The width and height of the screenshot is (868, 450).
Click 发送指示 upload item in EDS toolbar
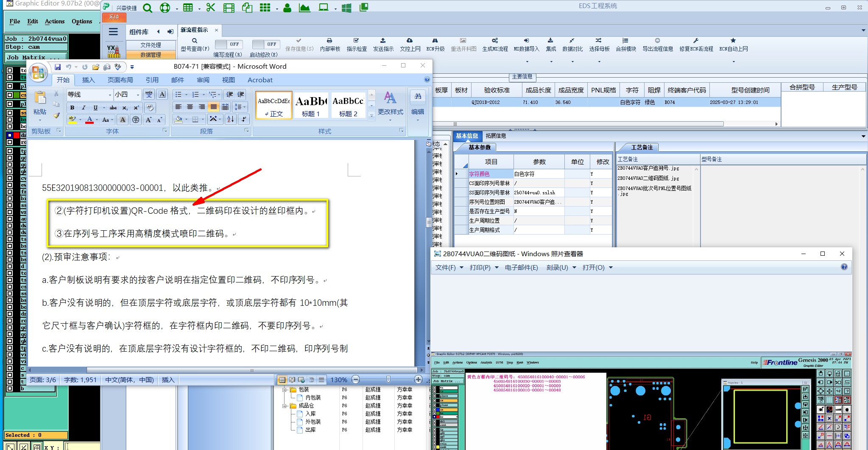point(383,45)
